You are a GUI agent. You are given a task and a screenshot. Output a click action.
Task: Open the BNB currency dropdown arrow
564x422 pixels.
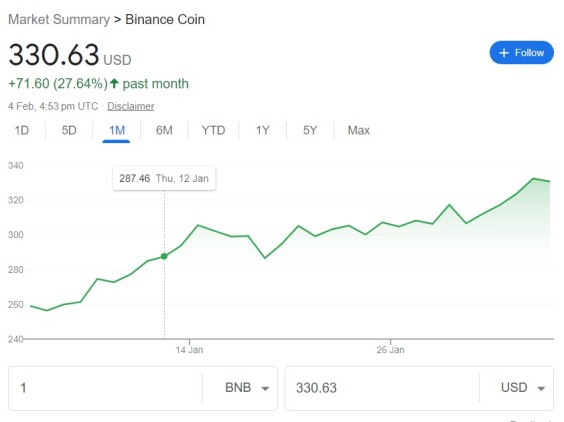(x=265, y=389)
